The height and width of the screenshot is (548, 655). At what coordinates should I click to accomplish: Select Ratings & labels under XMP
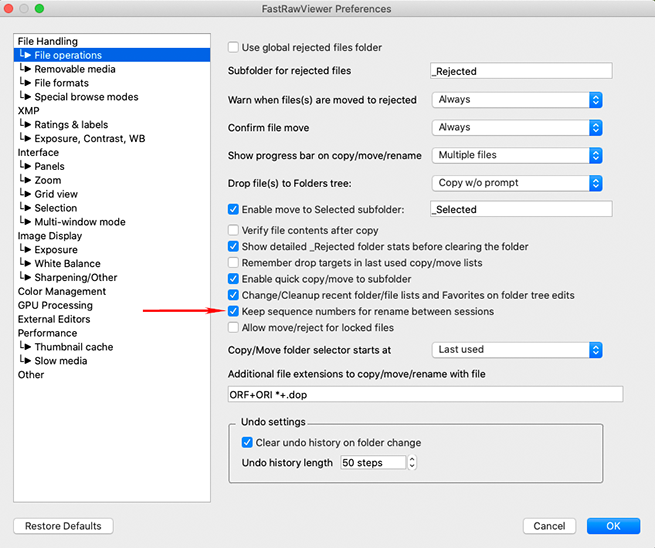[x=71, y=125]
